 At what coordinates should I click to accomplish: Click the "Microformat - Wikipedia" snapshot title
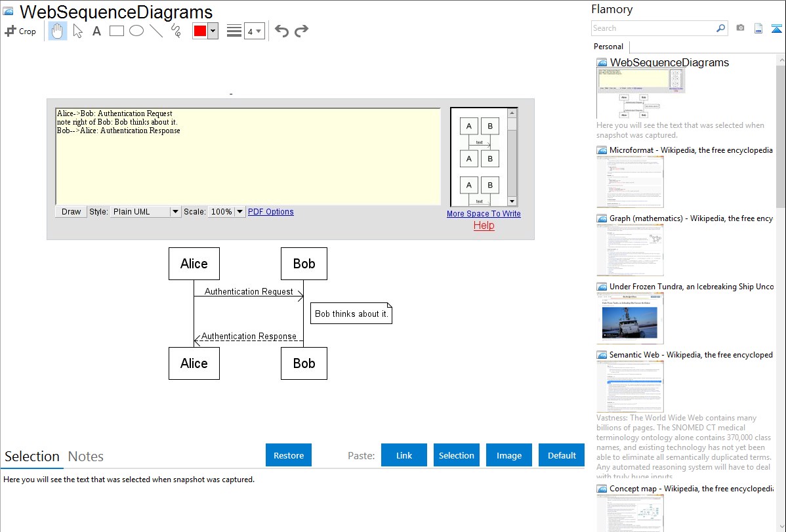click(692, 150)
